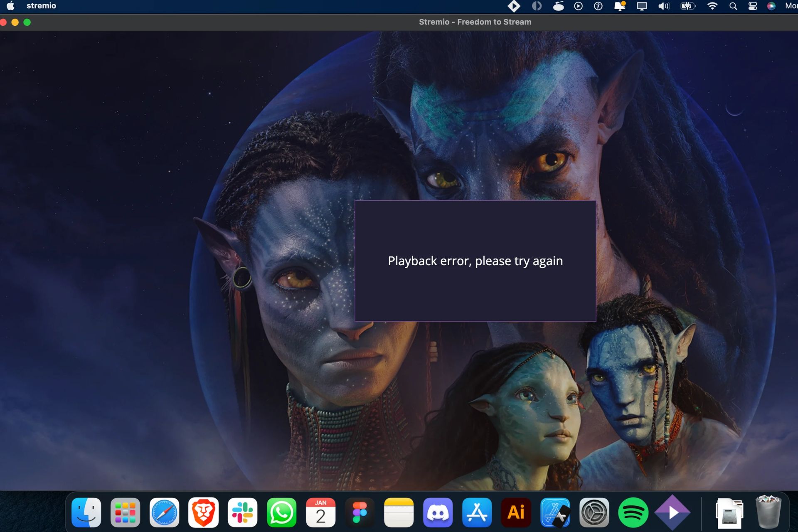This screenshot has height=532, width=798.
Task: Open the Xcode Instruments icon in Dock
Action: [x=555, y=512]
